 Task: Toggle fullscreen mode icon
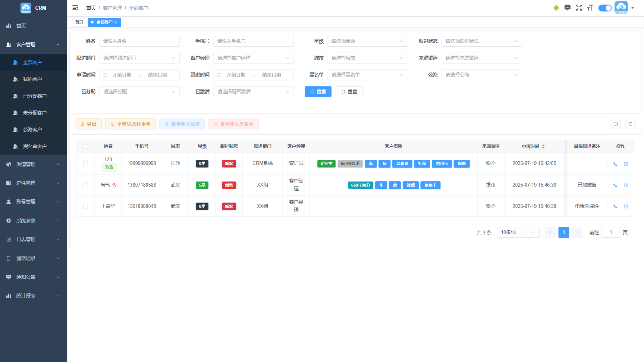click(579, 8)
